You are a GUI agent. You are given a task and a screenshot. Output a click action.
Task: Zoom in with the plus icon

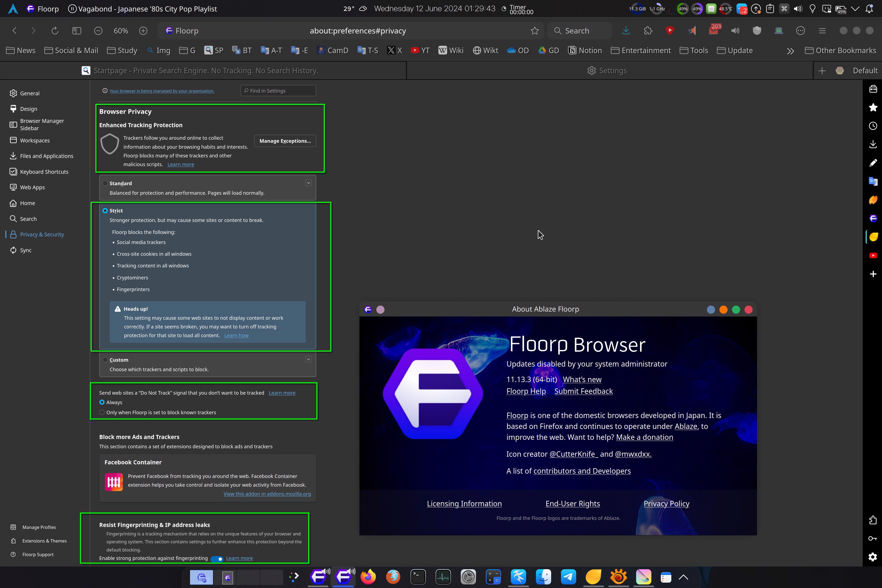pyautogui.click(x=143, y=31)
